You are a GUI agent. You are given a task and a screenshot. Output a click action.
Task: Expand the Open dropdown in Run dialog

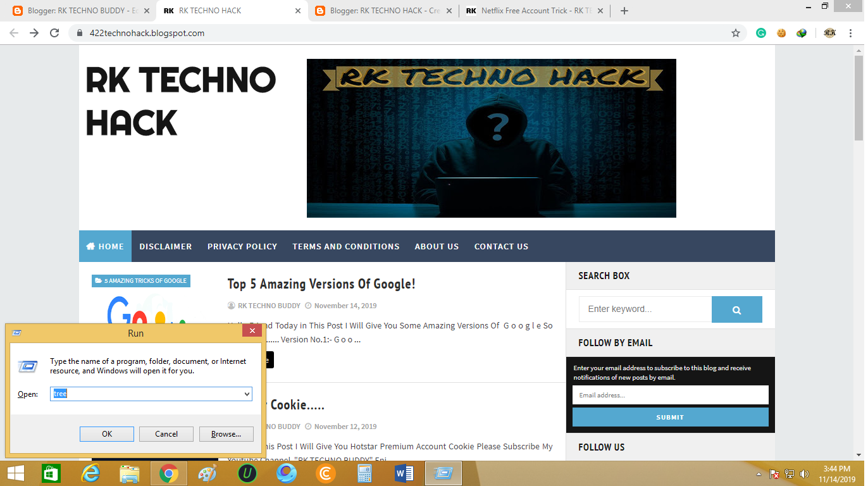click(247, 394)
